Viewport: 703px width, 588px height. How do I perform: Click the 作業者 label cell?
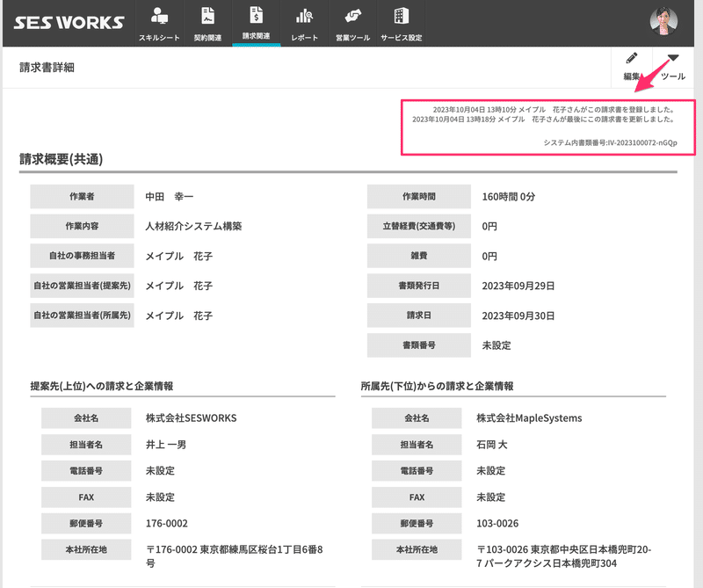coord(82,197)
